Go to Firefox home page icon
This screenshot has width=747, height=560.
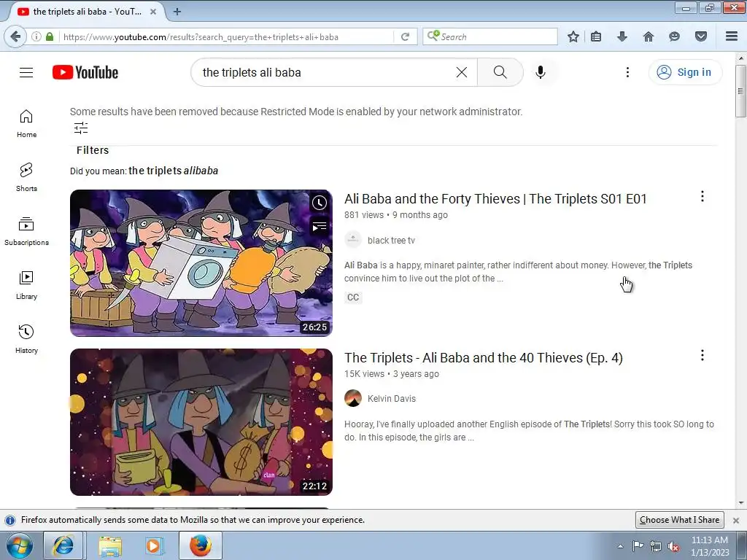[649, 36]
